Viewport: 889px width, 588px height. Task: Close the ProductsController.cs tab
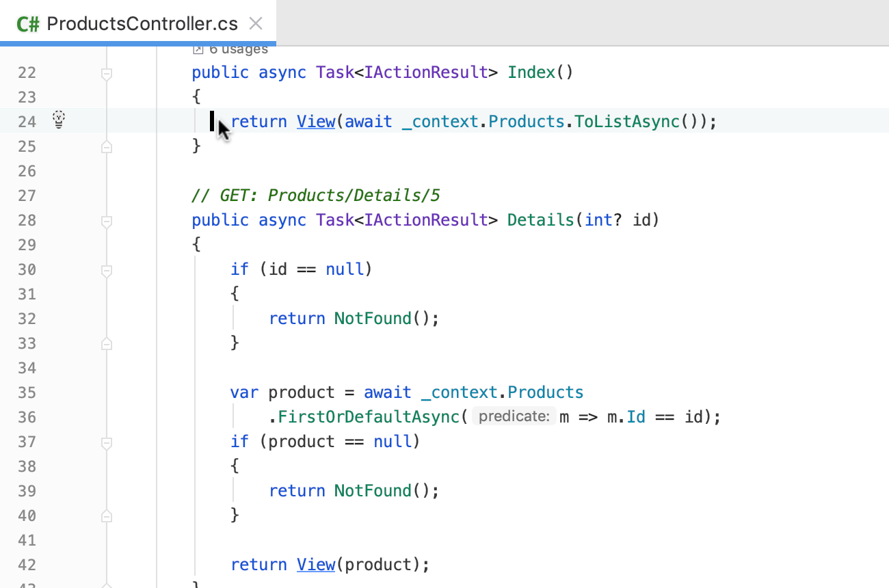(256, 24)
